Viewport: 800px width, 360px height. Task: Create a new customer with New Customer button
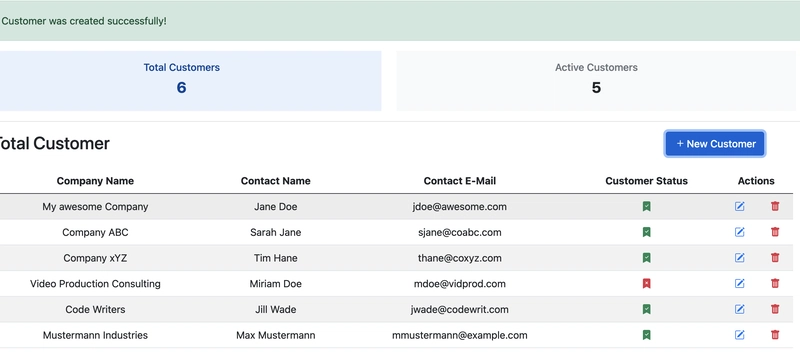(715, 144)
